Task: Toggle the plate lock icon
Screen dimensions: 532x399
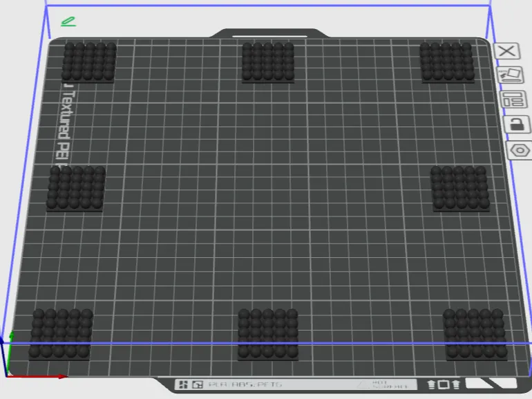Action: pyautogui.click(x=517, y=124)
